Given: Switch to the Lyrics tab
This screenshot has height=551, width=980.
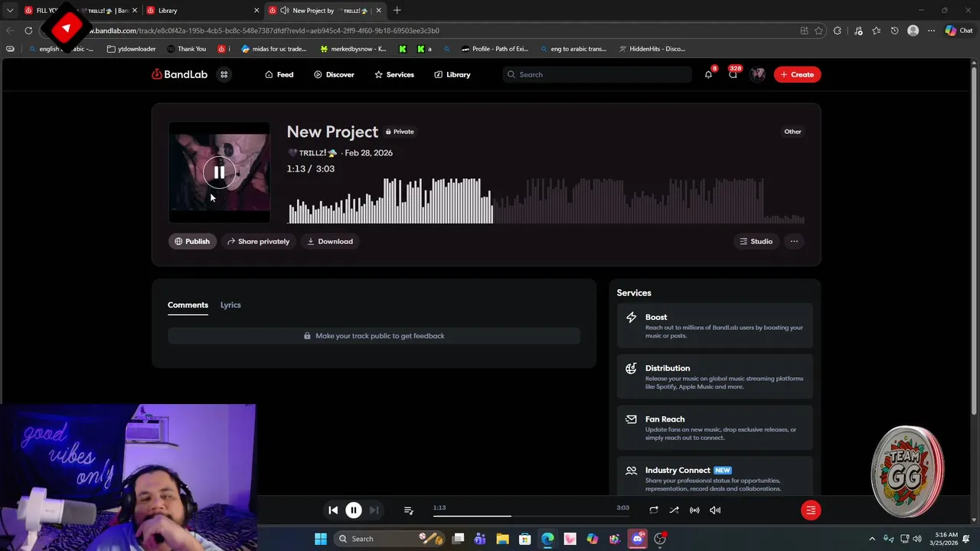Looking at the screenshot, I should (230, 305).
